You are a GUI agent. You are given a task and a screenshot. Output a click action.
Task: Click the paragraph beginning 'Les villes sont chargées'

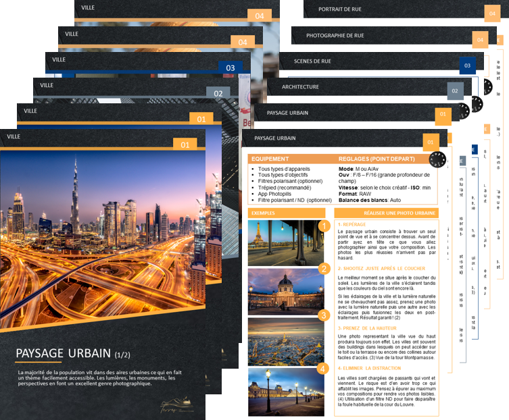click(x=387, y=392)
